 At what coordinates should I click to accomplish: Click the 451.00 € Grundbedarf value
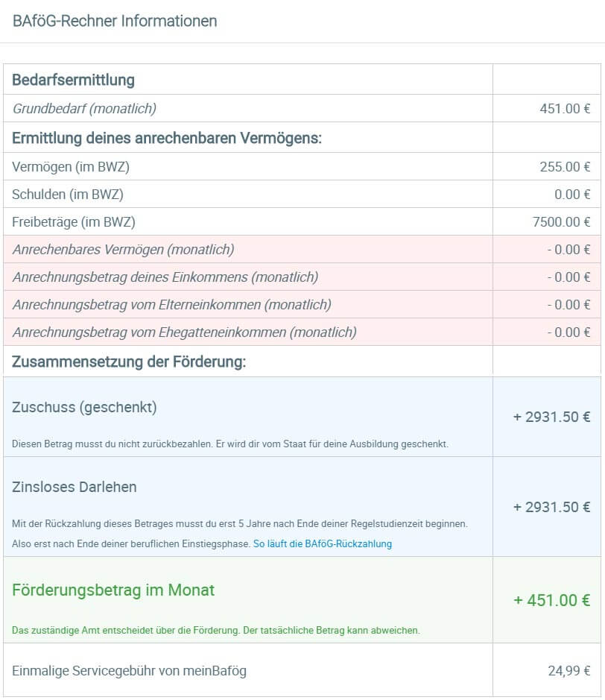pyautogui.click(x=565, y=109)
